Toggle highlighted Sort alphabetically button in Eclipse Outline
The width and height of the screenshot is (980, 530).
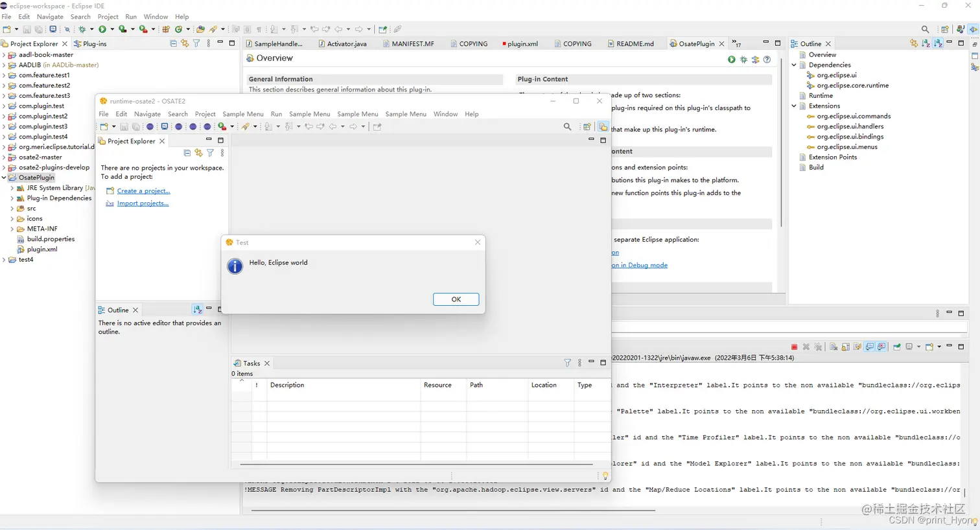[x=938, y=43]
